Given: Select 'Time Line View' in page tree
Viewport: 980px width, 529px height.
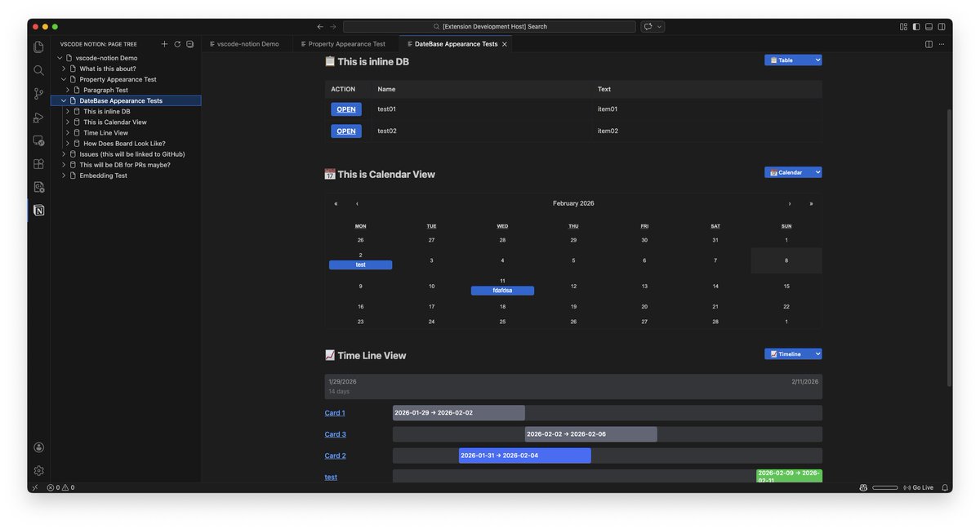Looking at the screenshot, I should coord(105,132).
